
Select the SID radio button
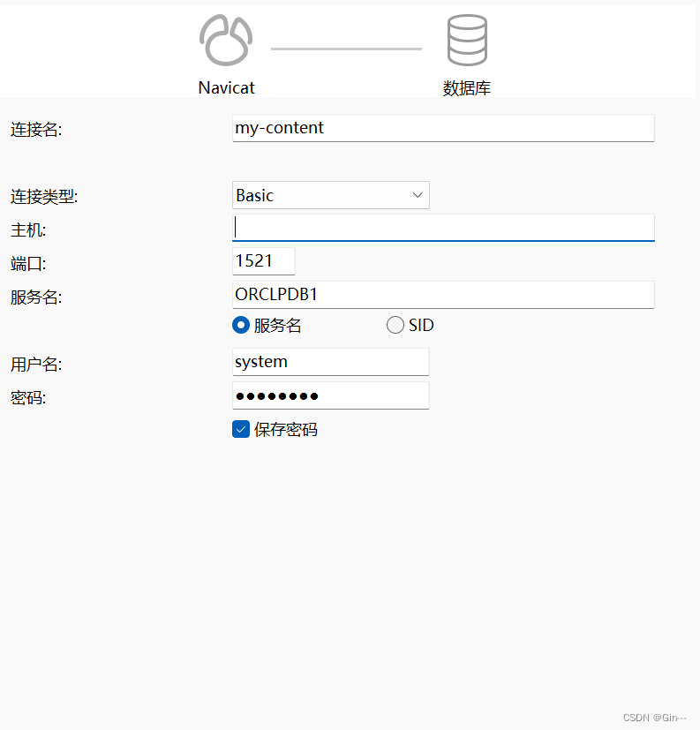pyautogui.click(x=395, y=325)
